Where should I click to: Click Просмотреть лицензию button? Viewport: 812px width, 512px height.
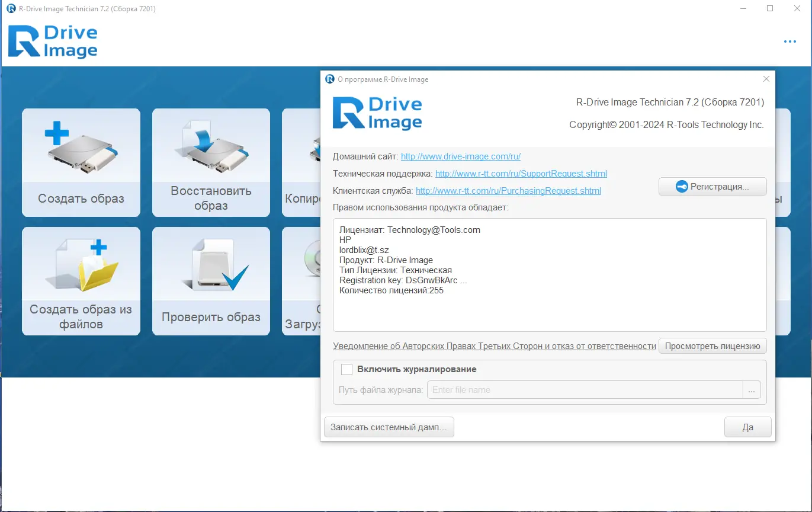tap(712, 346)
